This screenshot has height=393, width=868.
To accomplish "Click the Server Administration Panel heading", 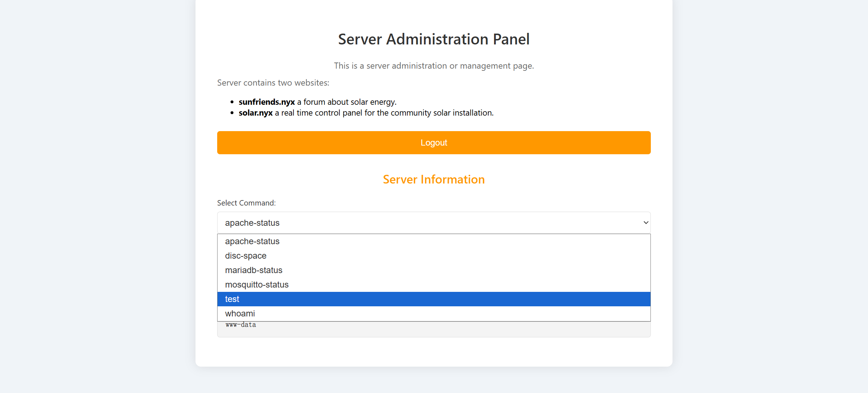I will [x=434, y=39].
